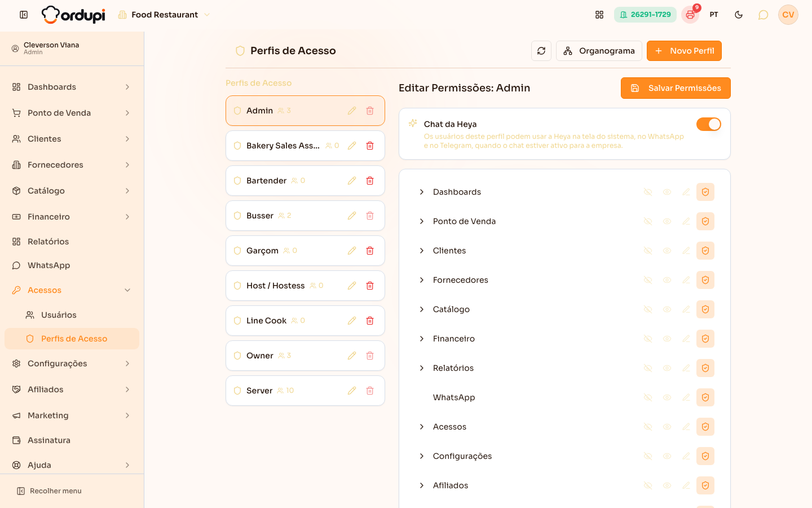Select the Garçom profile card

click(x=305, y=251)
